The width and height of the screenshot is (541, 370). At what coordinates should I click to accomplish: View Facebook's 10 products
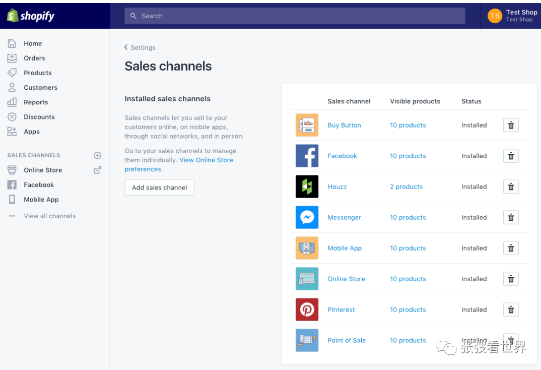click(408, 156)
